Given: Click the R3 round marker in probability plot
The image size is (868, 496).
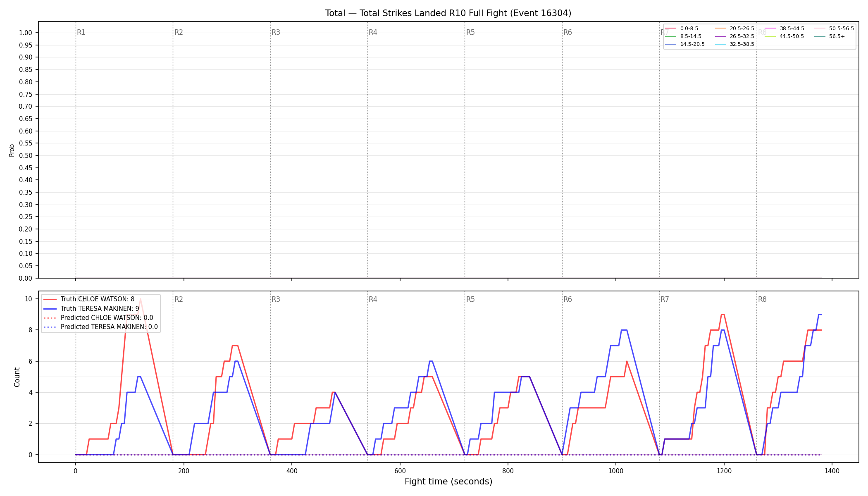Looking at the screenshot, I should tap(276, 32).
